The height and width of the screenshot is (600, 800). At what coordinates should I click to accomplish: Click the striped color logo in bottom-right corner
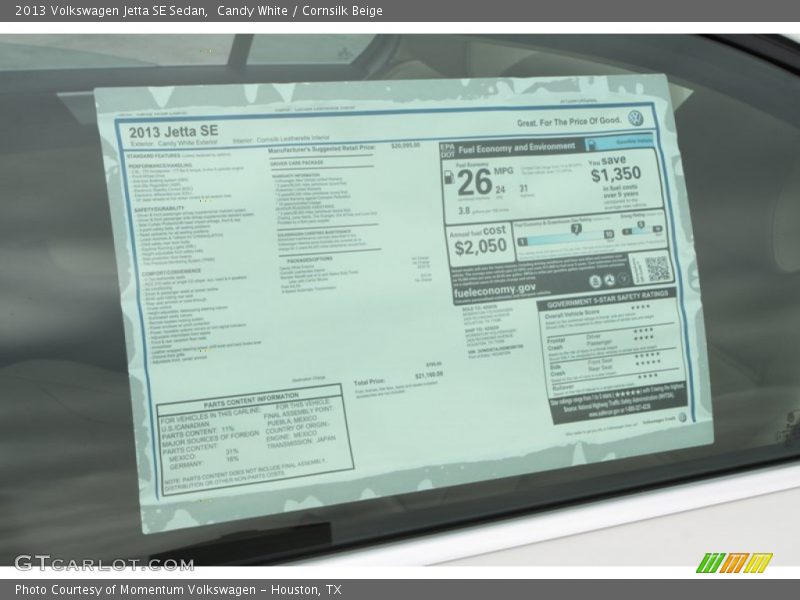click(x=734, y=562)
